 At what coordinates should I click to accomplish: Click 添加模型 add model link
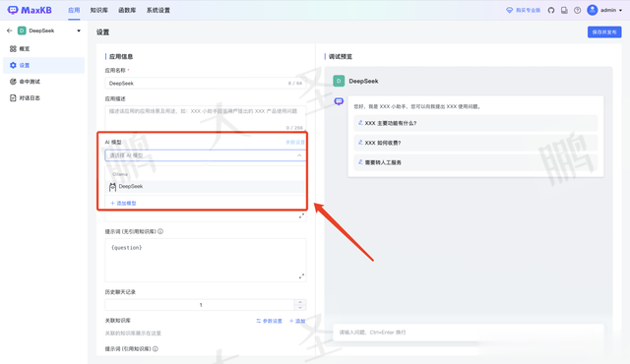123,203
